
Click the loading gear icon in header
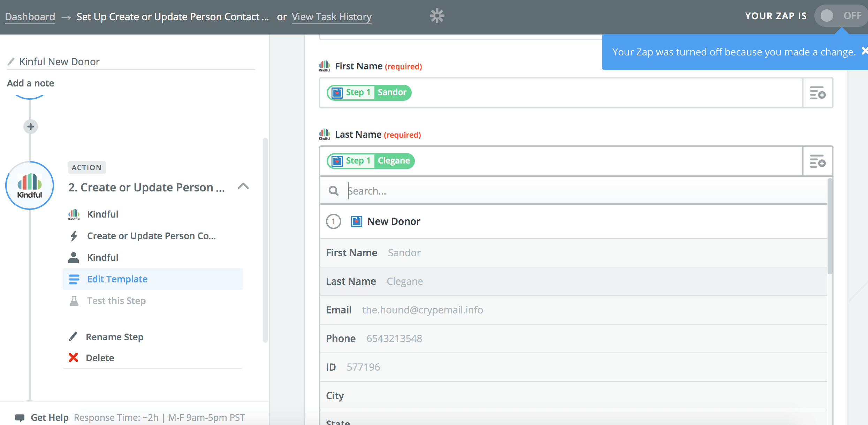click(437, 16)
